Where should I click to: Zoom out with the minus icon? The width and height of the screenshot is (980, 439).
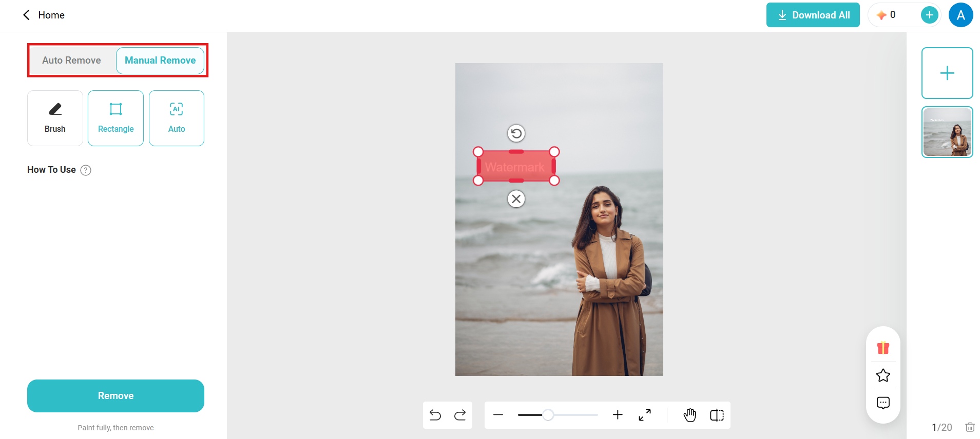point(498,415)
